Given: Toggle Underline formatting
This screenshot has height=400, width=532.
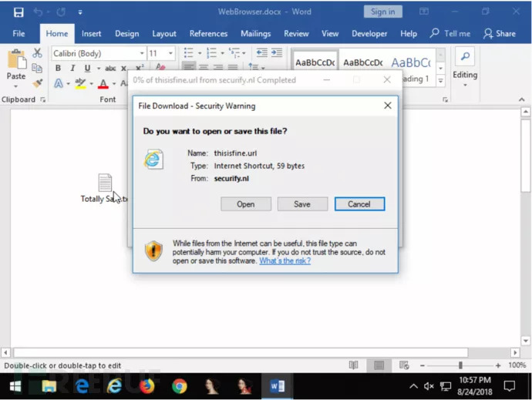Looking at the screenshot, I should pos(88,68).
